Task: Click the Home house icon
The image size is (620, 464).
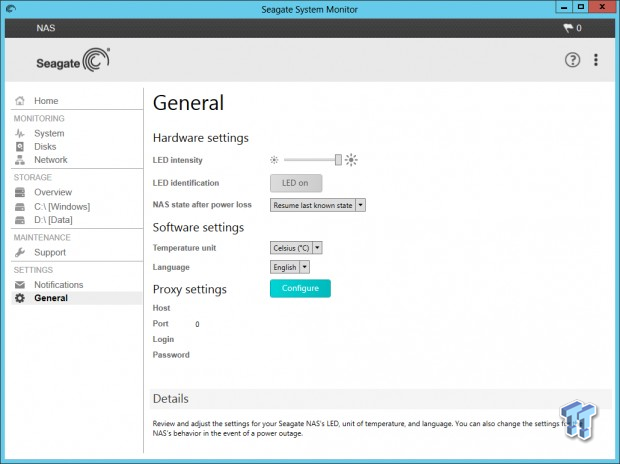Action: [x=20, y=101]
